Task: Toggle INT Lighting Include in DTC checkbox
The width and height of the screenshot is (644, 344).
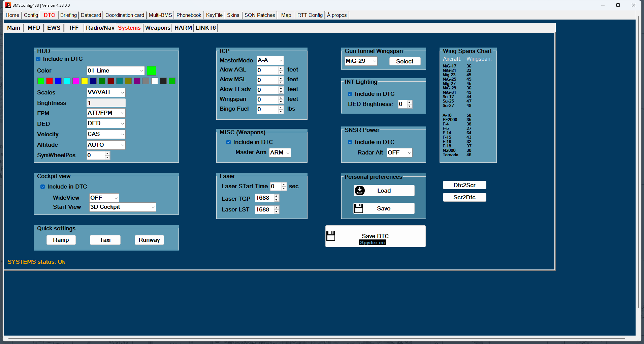Action: pyautogui.click(x=350, y=94)
